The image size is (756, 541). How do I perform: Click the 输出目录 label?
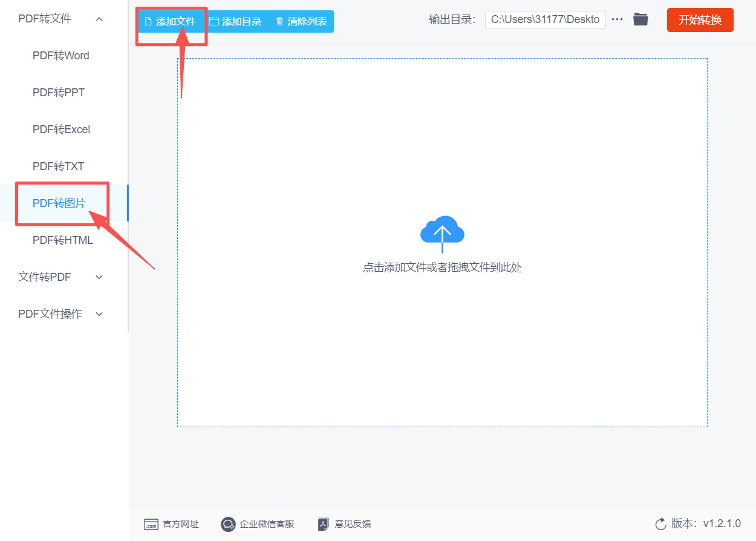point(452,19)
